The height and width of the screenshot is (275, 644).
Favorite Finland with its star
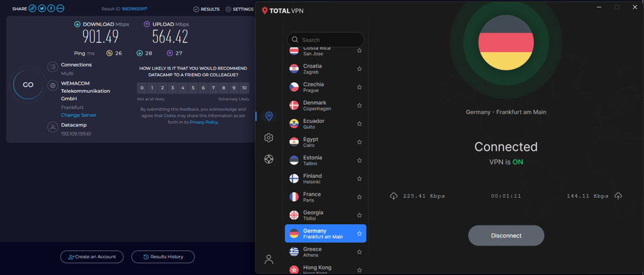(359, 179)
